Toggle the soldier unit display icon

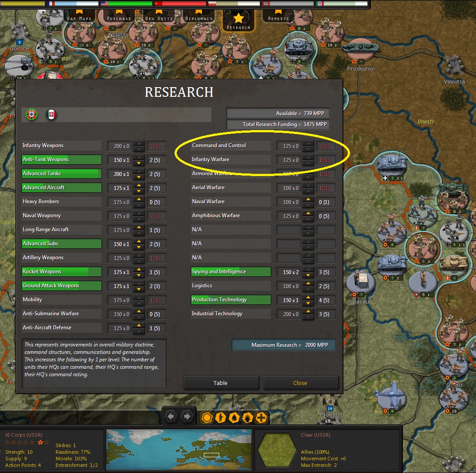[220, 417]
